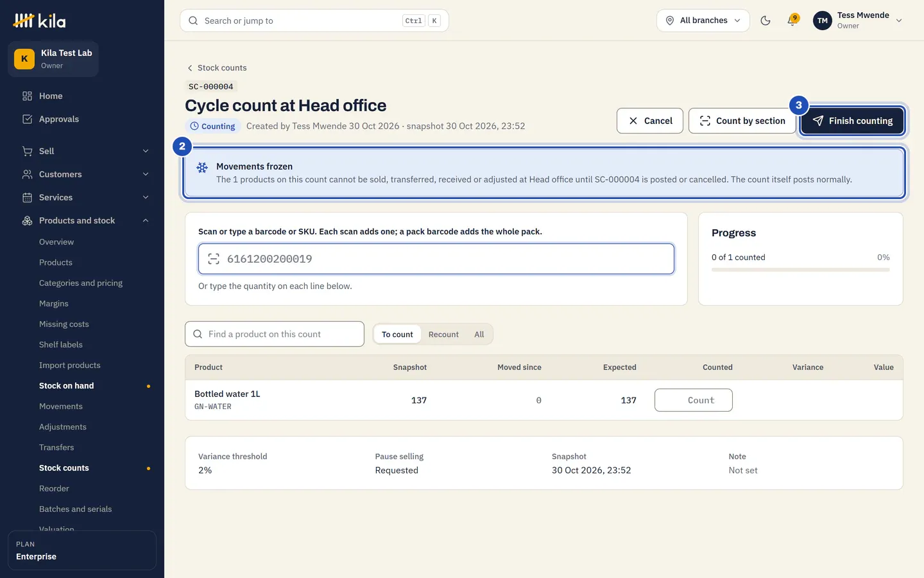Expand the Tess Mwende account menu chevron
924x578 pixels.
click(899, 21)
